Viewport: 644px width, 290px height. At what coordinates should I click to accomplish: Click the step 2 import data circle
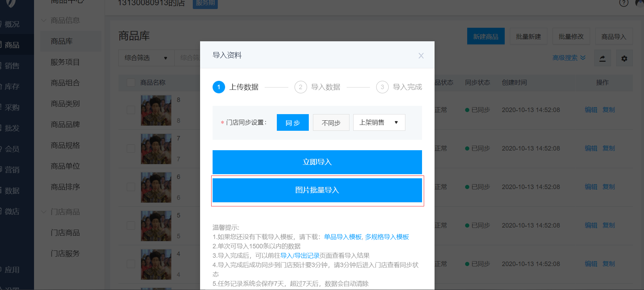tap(300, 87)
